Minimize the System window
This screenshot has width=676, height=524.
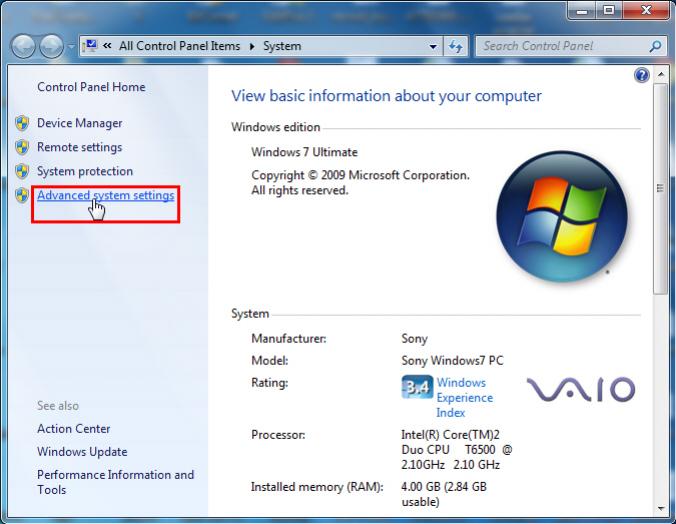[x=582, y=10]
